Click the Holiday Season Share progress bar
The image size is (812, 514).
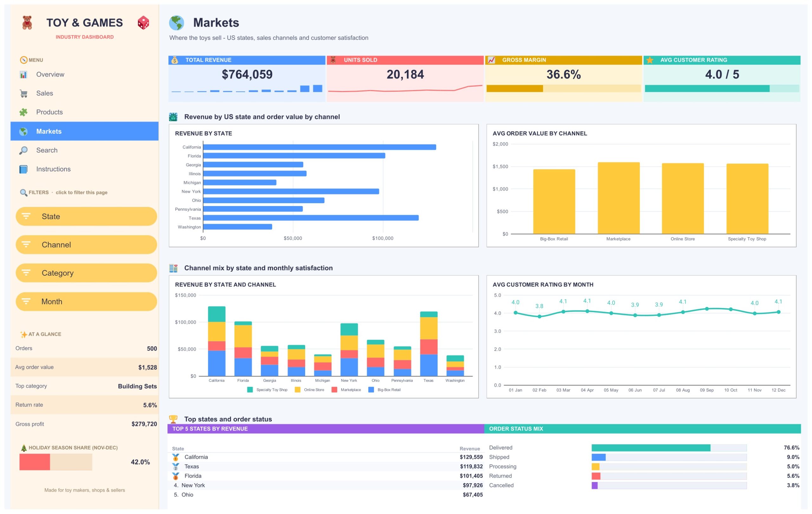pos(56,462)
